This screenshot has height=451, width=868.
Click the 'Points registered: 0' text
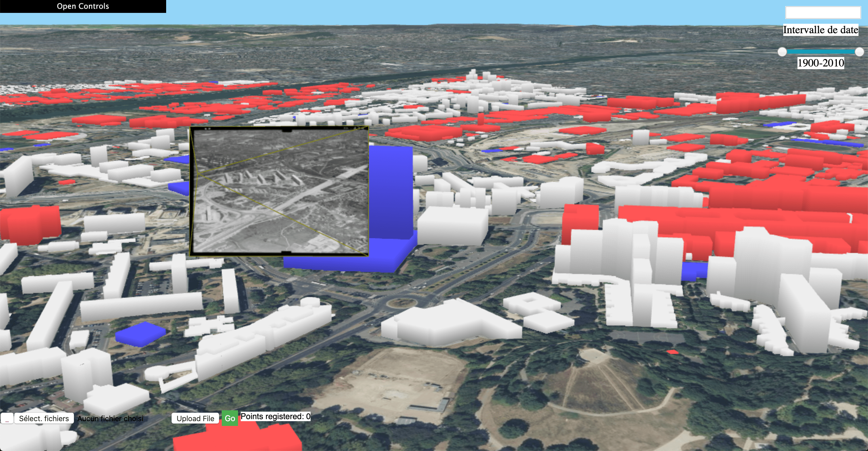click(275, 416)
